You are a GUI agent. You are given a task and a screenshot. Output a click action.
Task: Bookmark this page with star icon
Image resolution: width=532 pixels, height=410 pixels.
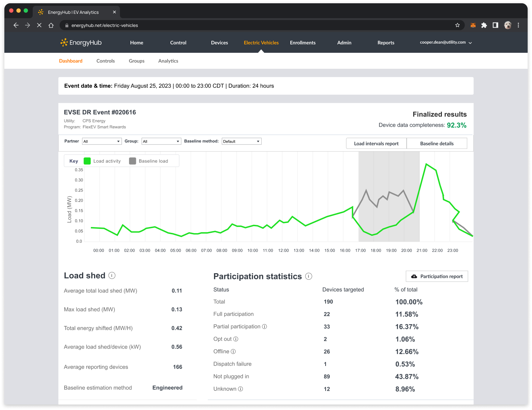pos(457,25)
